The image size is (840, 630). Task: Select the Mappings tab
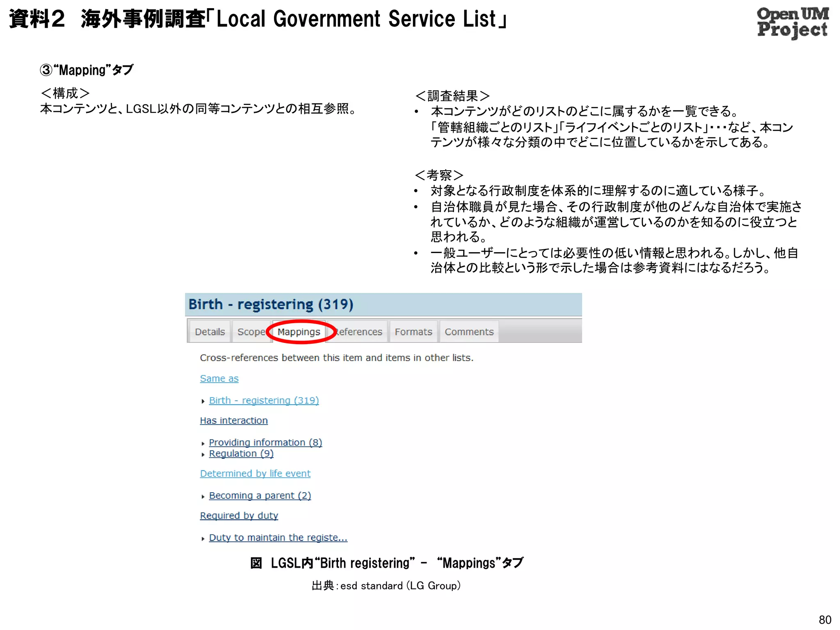(x=299, y=331)
